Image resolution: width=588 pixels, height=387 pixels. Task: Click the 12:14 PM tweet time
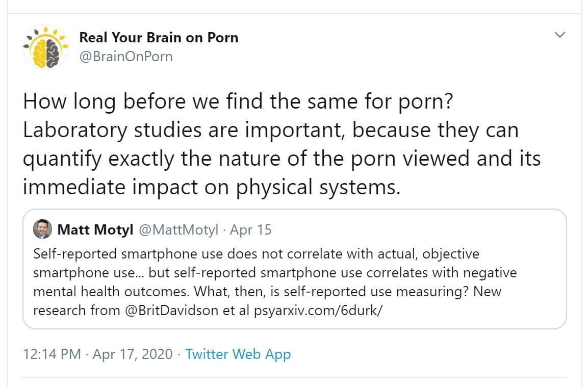click(x=52, y=354)
